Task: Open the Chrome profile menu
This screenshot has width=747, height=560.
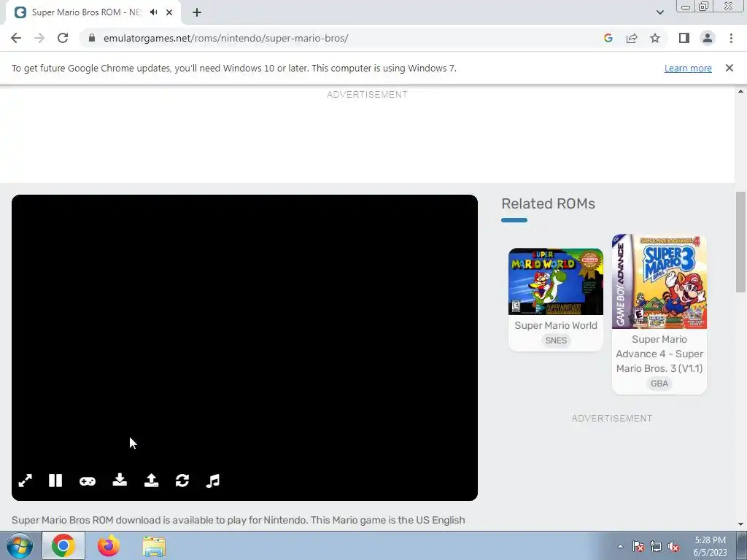Action: pos(708,38)
